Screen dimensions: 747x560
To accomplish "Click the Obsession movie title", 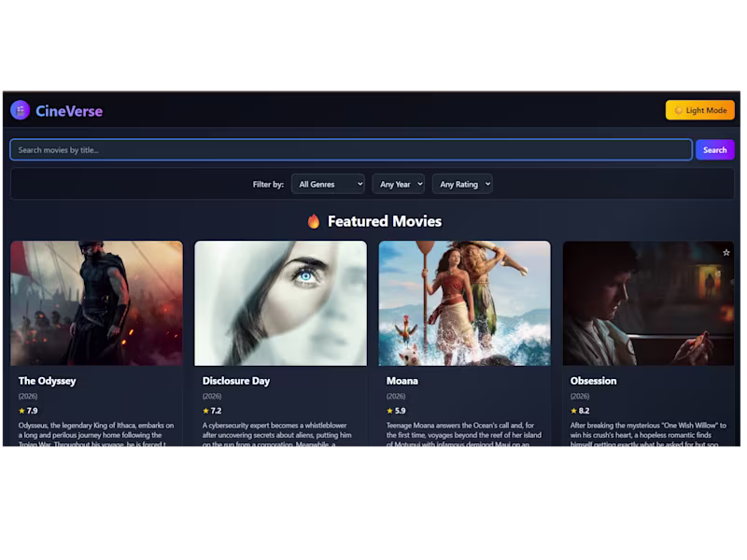I will (593, 381).
